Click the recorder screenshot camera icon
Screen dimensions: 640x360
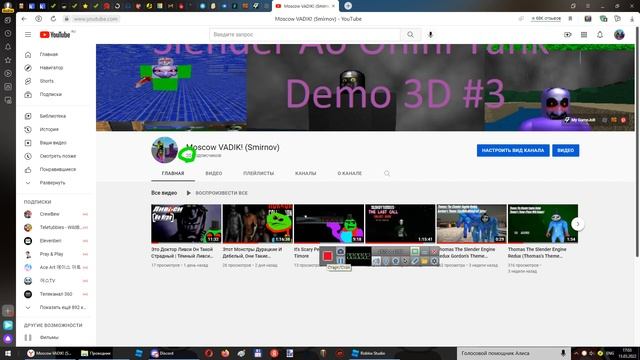click(x=340, y=251)
